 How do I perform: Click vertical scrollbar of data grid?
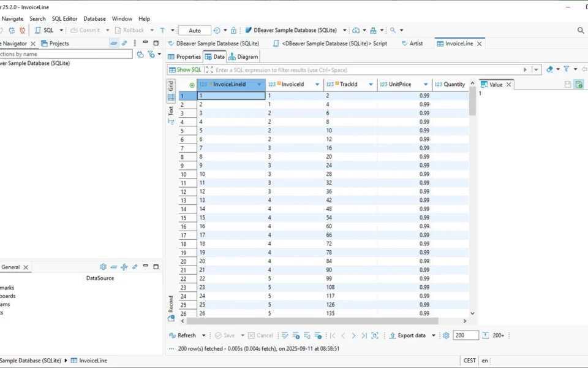[472, 102]
